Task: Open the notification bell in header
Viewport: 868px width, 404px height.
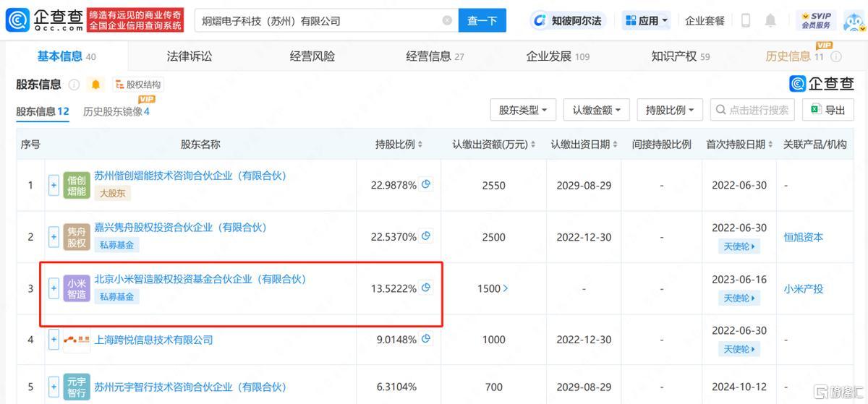Action: click(770, 21)
